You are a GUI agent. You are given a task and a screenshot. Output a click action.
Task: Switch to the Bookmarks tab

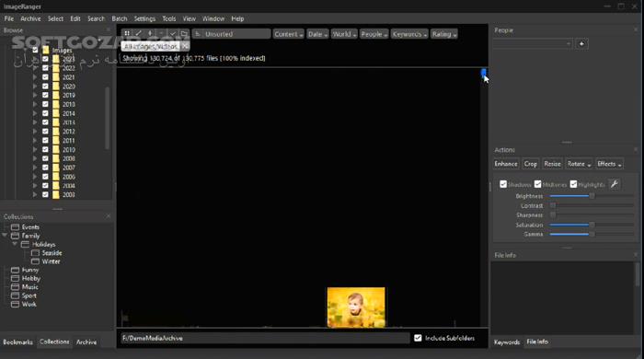click(18, 342)
